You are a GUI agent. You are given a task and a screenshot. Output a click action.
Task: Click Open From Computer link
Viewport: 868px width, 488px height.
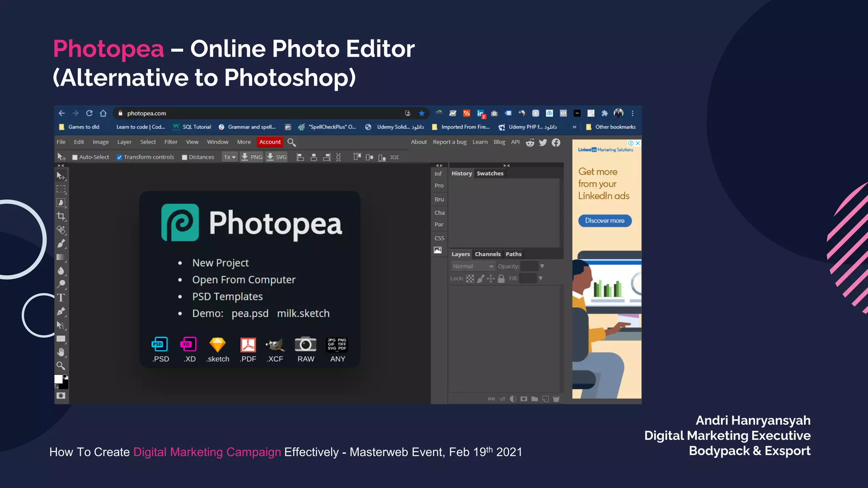click(x=244, y=280)
